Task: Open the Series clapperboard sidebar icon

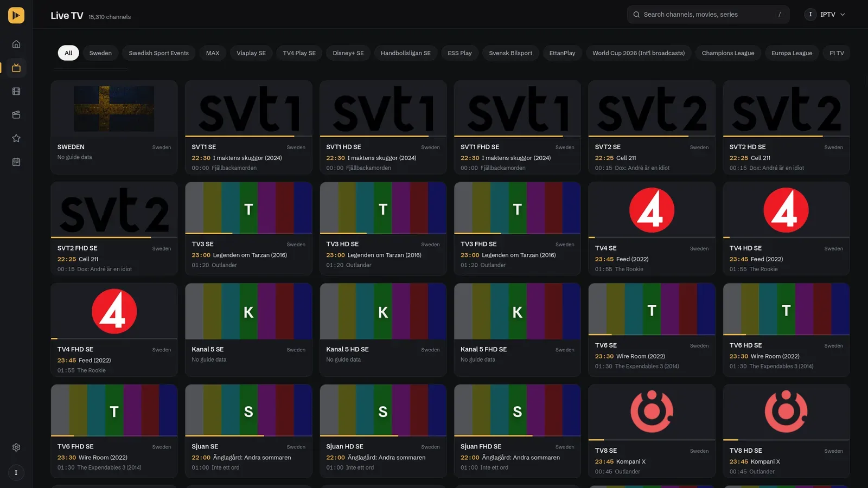Action: pyautogui.click(x=16, y=115)
